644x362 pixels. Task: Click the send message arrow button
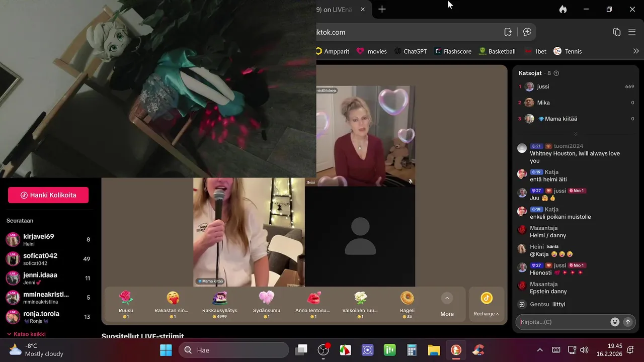click(627, 322)
